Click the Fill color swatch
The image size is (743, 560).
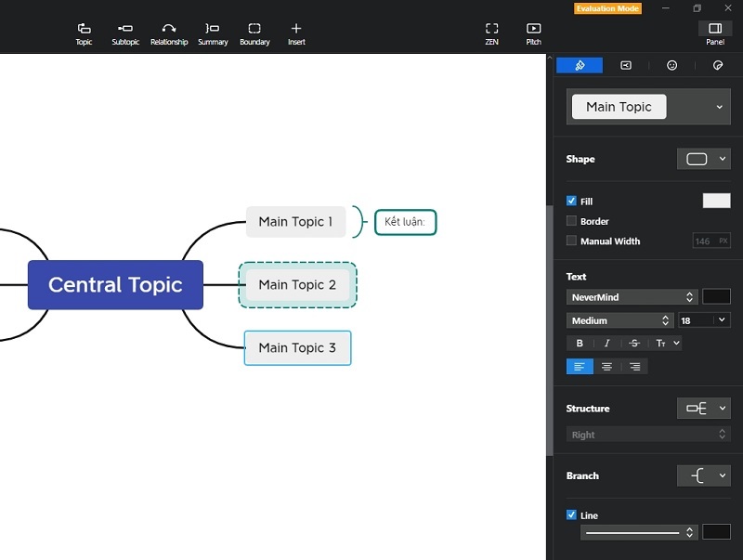click(716, 201)
